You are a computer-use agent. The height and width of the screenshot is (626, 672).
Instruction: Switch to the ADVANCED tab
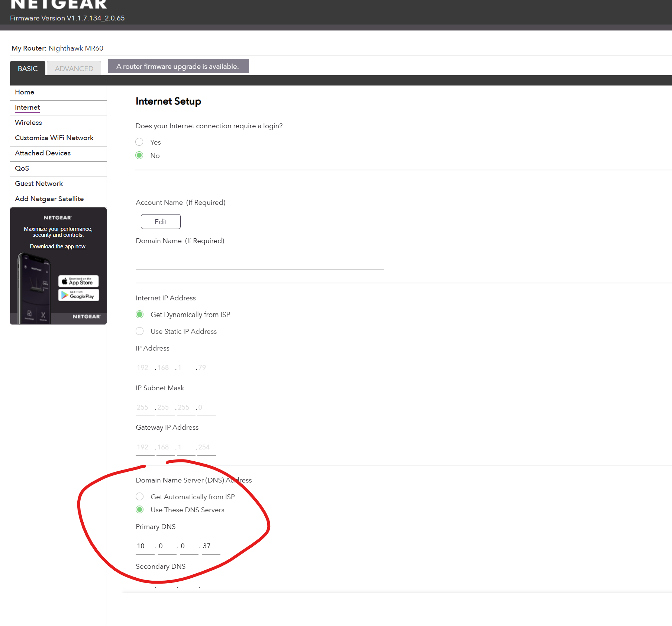pos(74,68)
